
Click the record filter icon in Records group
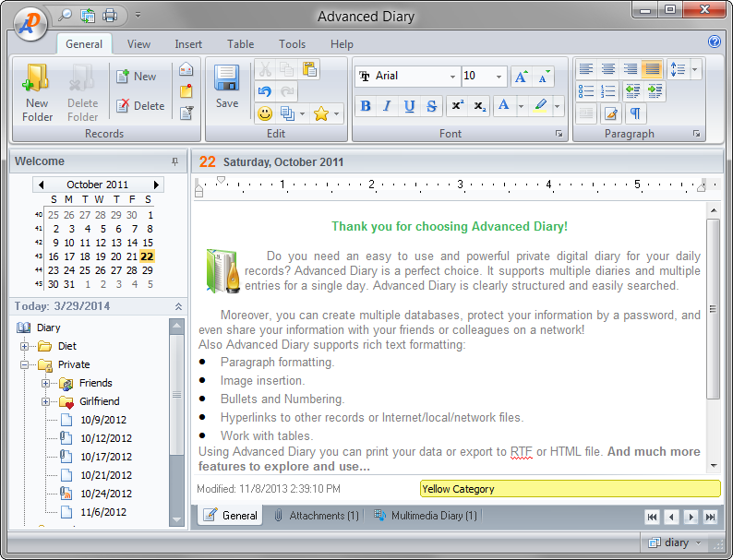pos(186,113)
